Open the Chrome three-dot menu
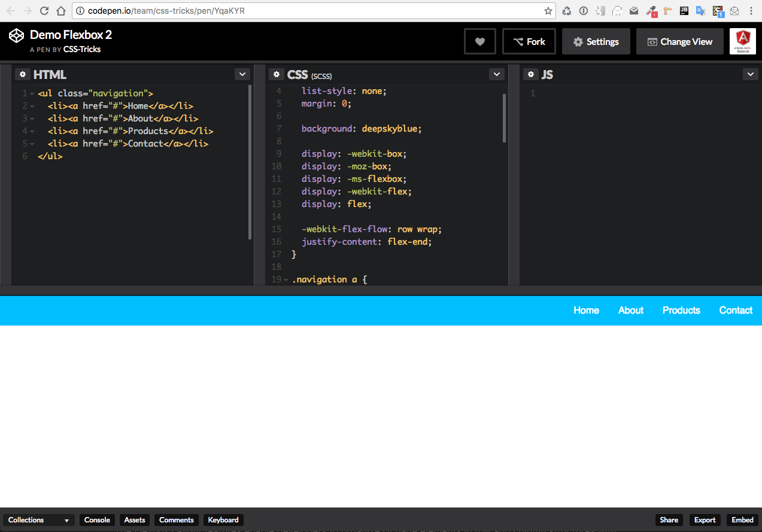 752,10
